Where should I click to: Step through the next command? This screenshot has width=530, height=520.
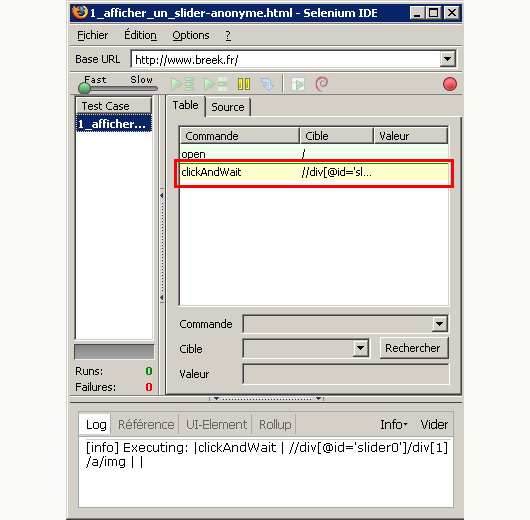pos(267,84)
